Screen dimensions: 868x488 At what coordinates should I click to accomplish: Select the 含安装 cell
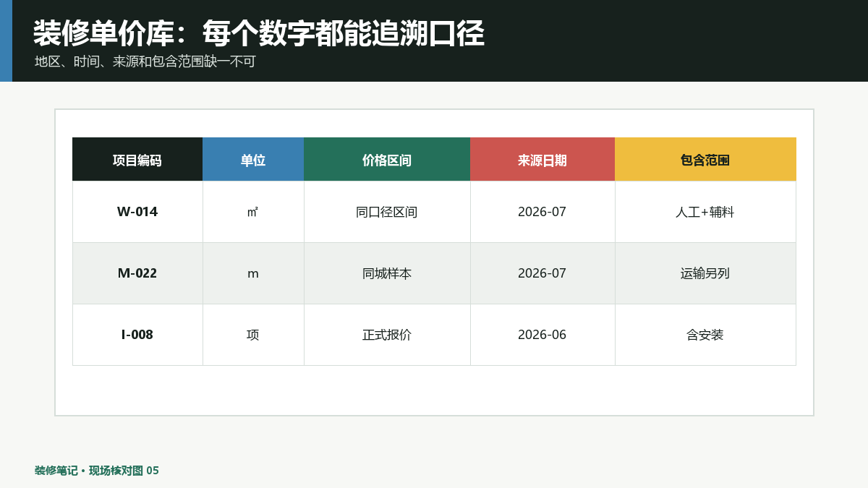[705, 335]
